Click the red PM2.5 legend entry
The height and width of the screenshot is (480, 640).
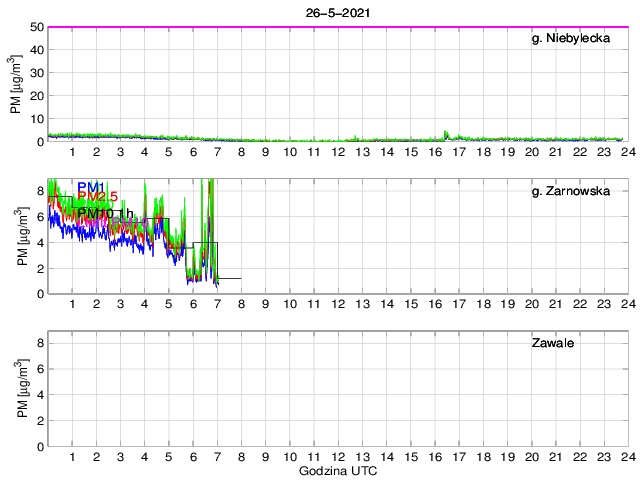click(98, 197)
